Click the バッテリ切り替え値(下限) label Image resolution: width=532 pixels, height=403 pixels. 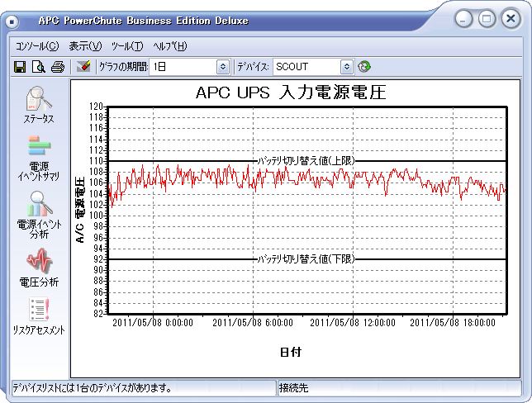[x=306, y=259]
